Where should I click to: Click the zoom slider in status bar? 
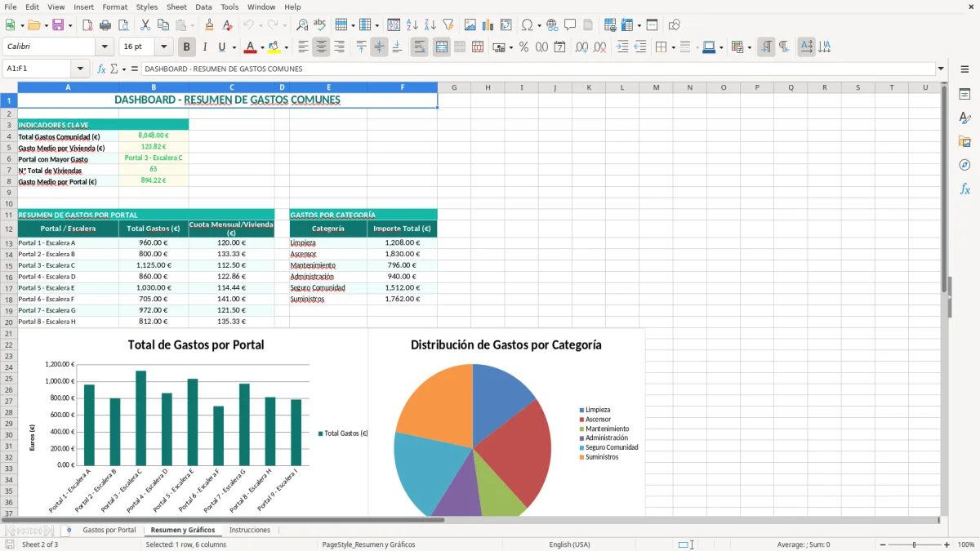[x=914, y=544]
